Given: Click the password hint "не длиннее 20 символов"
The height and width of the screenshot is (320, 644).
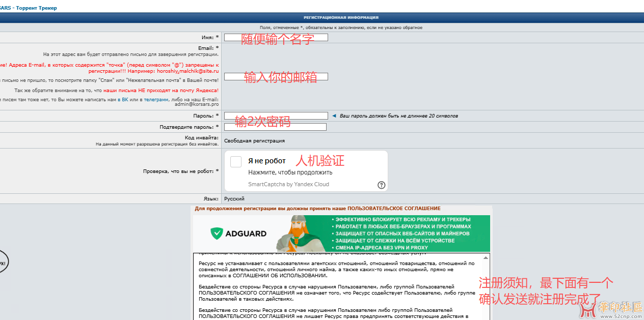Looking at the screenshot, I should [x=424, y=116].
